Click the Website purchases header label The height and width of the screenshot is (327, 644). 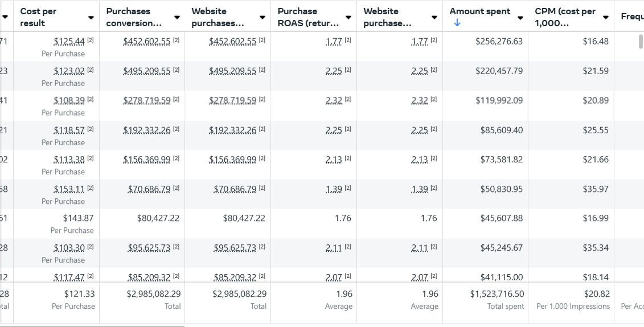[x=218, y=17]
